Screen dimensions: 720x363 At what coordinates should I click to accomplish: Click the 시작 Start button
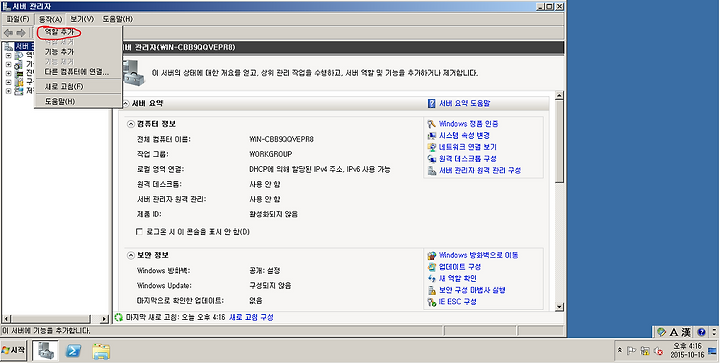coord(13,351)
